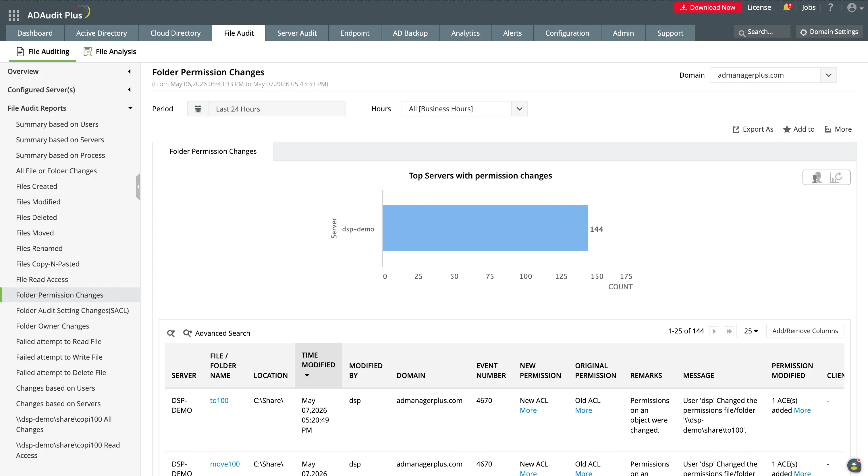Click the ADAudit Plus logo
Viewport: 868px width, 476px height.
59,12
